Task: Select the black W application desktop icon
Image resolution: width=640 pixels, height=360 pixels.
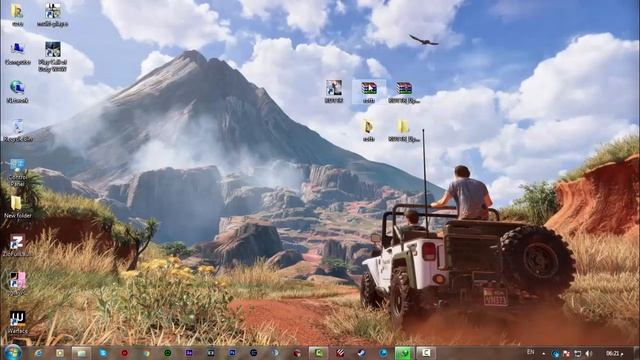Action: pyautogui.click(x=18, y=322)
